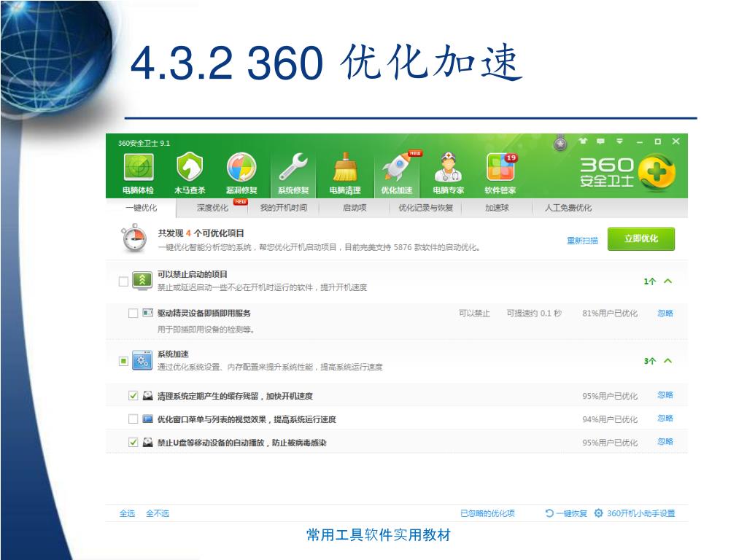This screenshot has height=560, width=747.
Task: Open 木马查杀 trojan scan icon
Action: click(190, 174)
